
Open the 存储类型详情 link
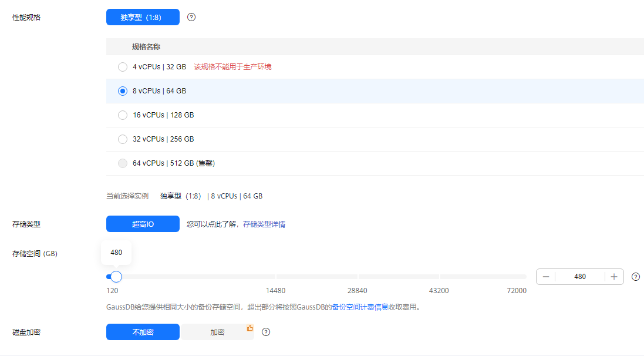[x=265, y=224]
